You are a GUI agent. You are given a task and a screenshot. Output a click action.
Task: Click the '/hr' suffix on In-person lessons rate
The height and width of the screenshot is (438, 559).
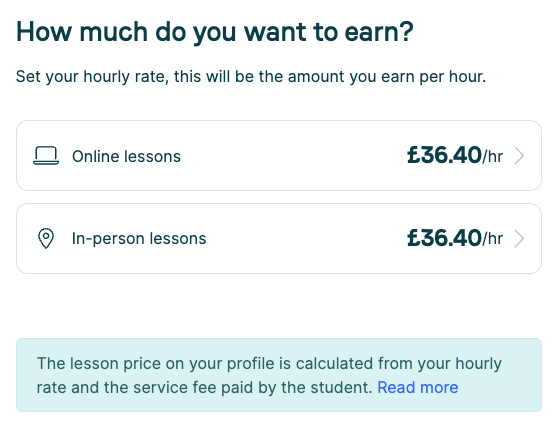point(493,239)
